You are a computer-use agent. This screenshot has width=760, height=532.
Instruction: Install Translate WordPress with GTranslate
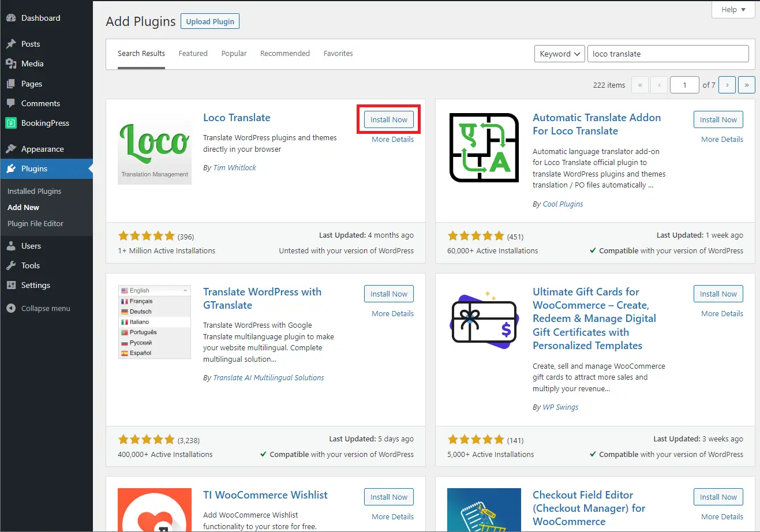(389, 294)
